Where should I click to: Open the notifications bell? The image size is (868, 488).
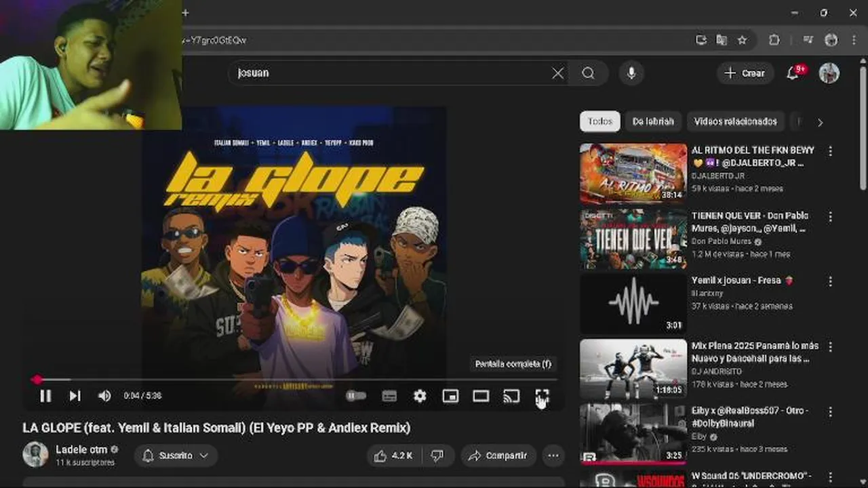click(793, 73)
